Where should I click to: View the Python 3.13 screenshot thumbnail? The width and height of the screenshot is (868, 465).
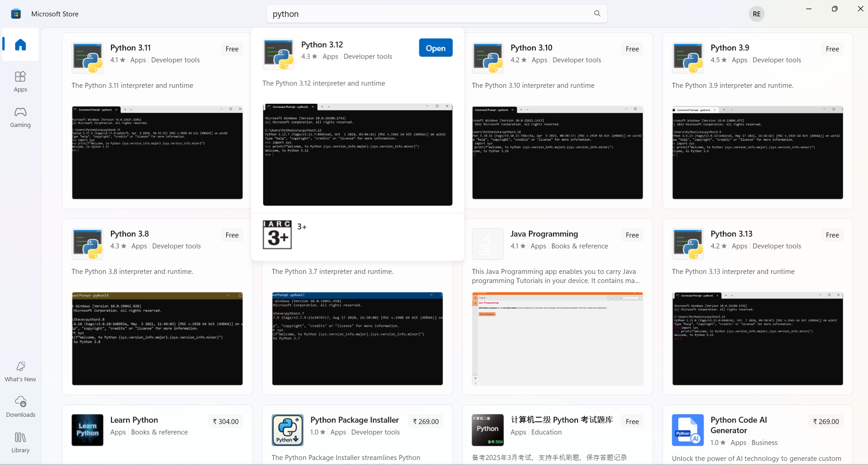(758, 339)
